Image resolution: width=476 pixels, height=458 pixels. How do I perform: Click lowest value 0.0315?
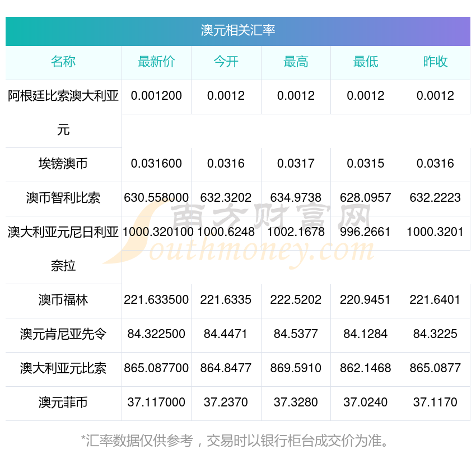pyautogui.click(x=366, y=164)
